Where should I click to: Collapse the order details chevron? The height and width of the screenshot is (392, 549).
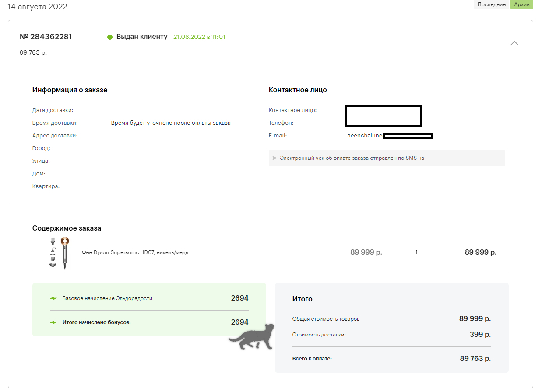pyautogui.click(x=514, y=43)
